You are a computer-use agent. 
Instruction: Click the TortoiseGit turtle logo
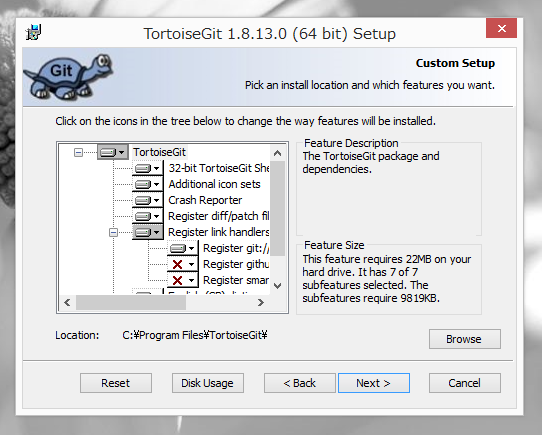point(68,77)
